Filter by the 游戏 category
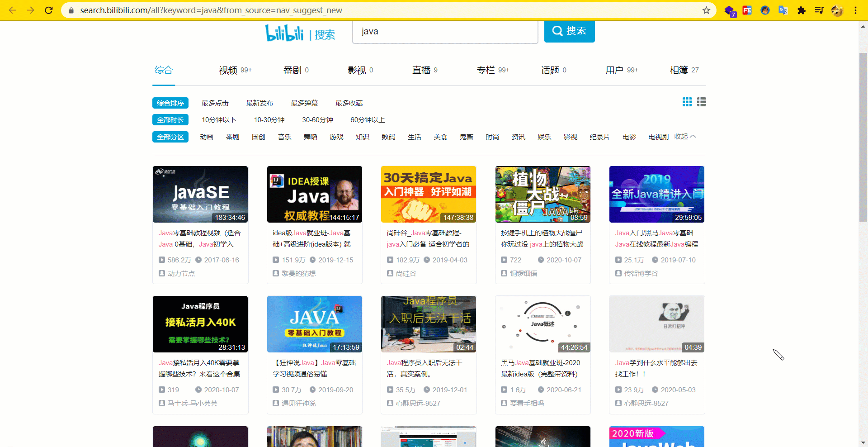868x447 pixels. pyautogui.click(x=336, y=137)
